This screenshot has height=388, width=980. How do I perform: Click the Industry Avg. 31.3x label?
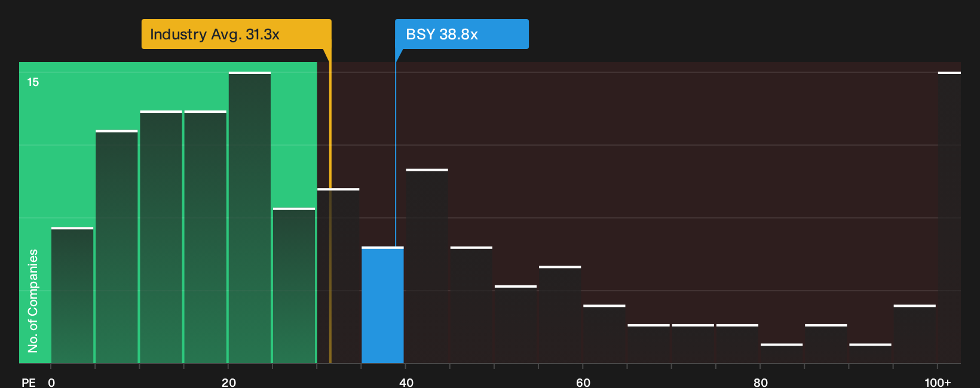click(x=236, y=34)
